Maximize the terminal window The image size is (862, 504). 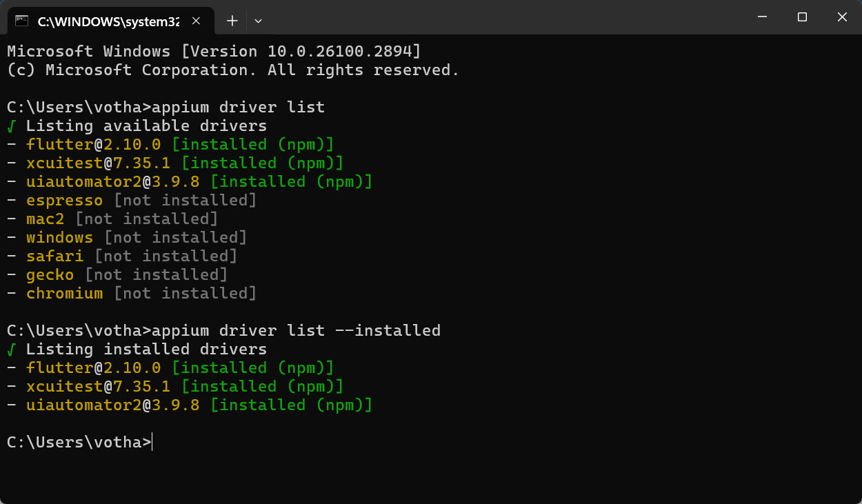[x=802, y=17]
